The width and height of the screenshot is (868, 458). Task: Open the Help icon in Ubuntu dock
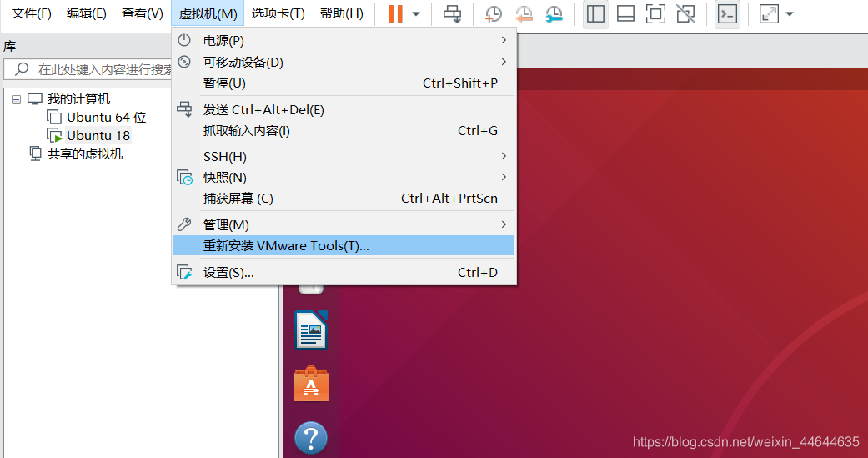[311, 438]
